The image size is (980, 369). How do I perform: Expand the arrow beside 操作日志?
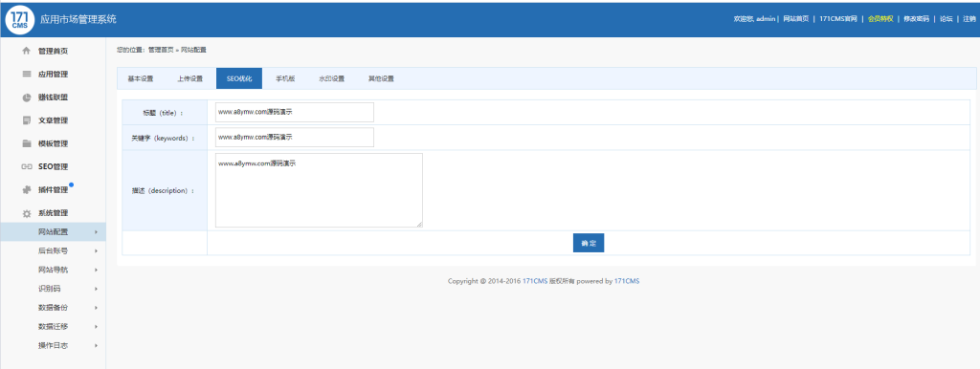pos(96,345)
